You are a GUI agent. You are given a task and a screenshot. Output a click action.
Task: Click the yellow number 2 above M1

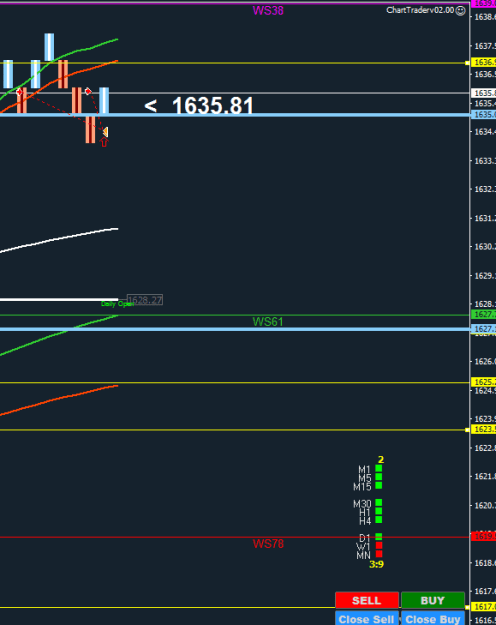pos(381,460)
